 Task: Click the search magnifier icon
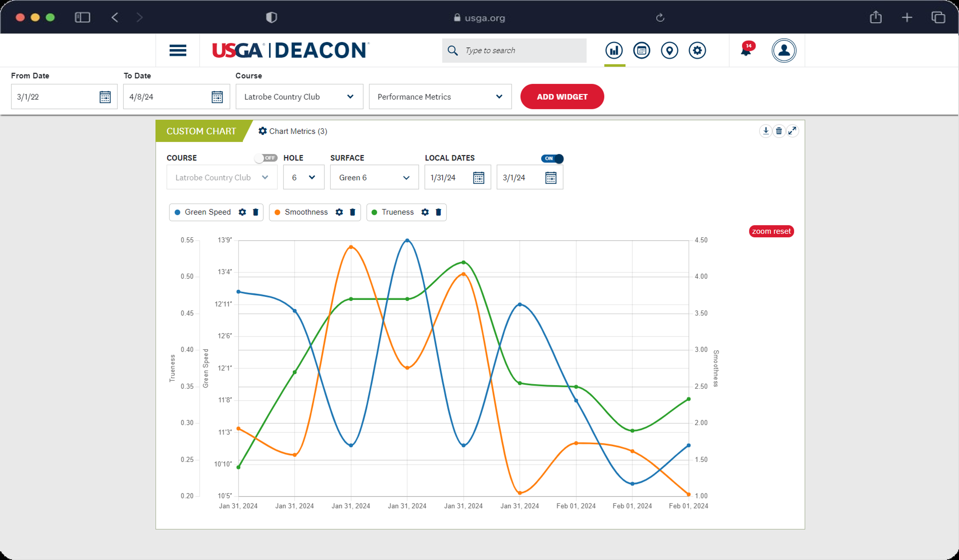click(453, 50)
